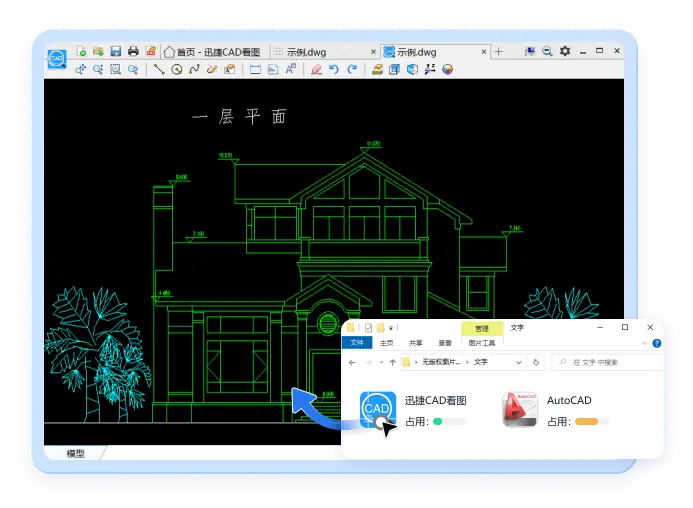Select the line drawing tool
693x508 pixels.
(159, 69)
